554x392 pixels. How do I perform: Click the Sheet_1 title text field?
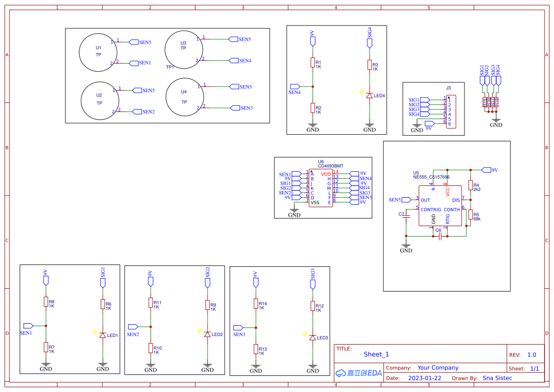(x=376, y=354)
